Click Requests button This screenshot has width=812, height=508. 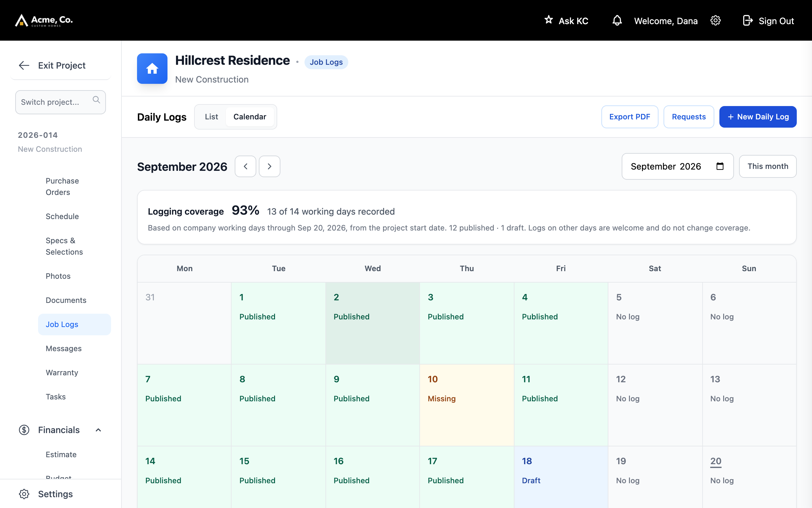[x=689, y=117]
